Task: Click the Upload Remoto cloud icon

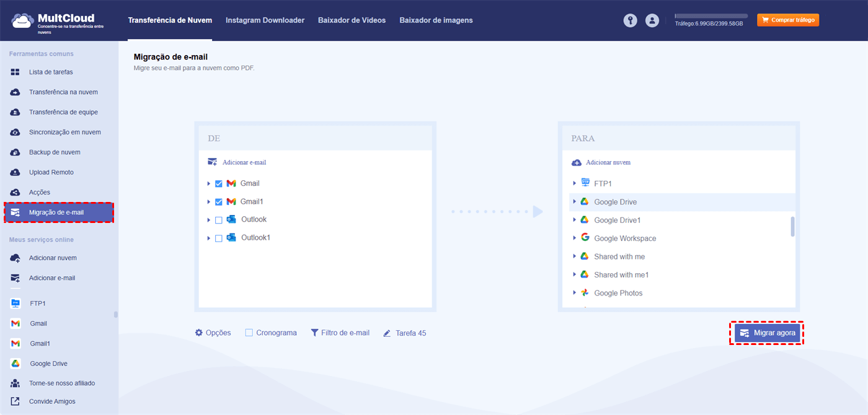Action: [15, 172]
